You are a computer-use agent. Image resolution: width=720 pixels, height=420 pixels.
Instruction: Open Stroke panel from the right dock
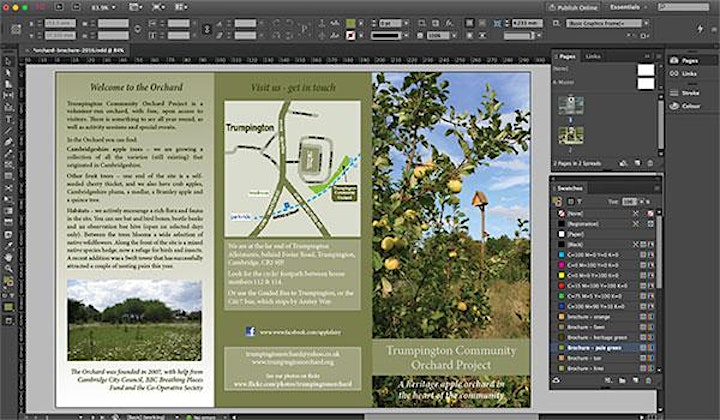tap(685, 93)
